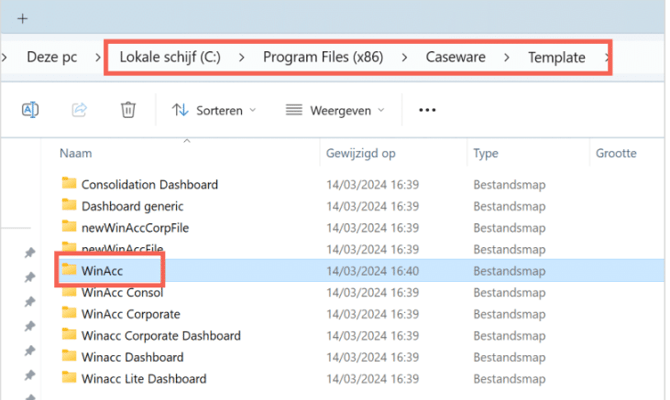Open the three-dots more options menu
The height and width of the screenshot is (400, 670).
point(427,110)
